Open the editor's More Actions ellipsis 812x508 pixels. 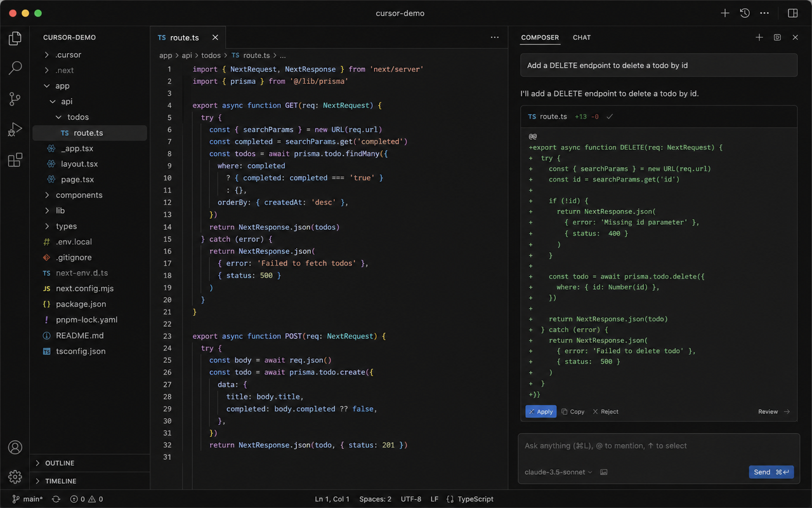pyautogui.click(x=495, y=37)
